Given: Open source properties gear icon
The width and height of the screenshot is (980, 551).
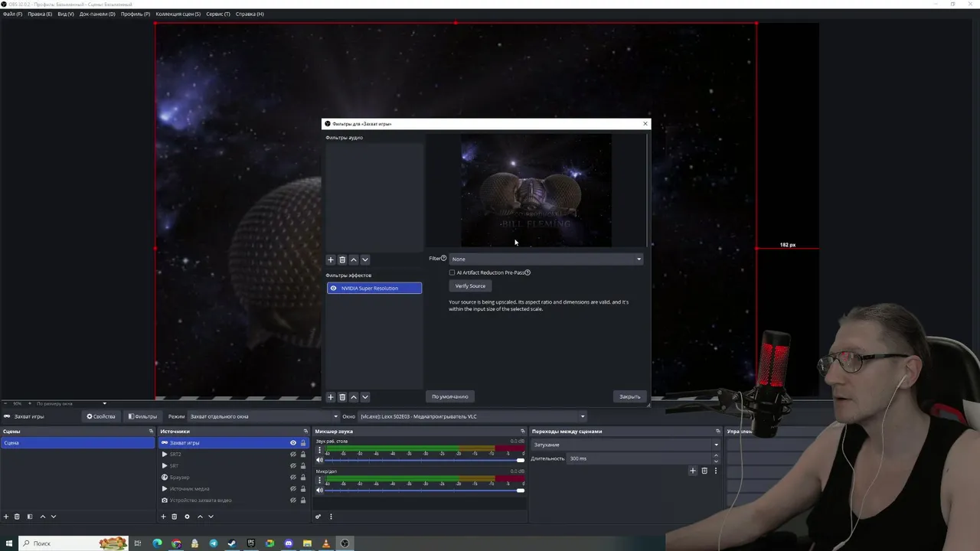Looking at the screenshot, I should 187,517.
